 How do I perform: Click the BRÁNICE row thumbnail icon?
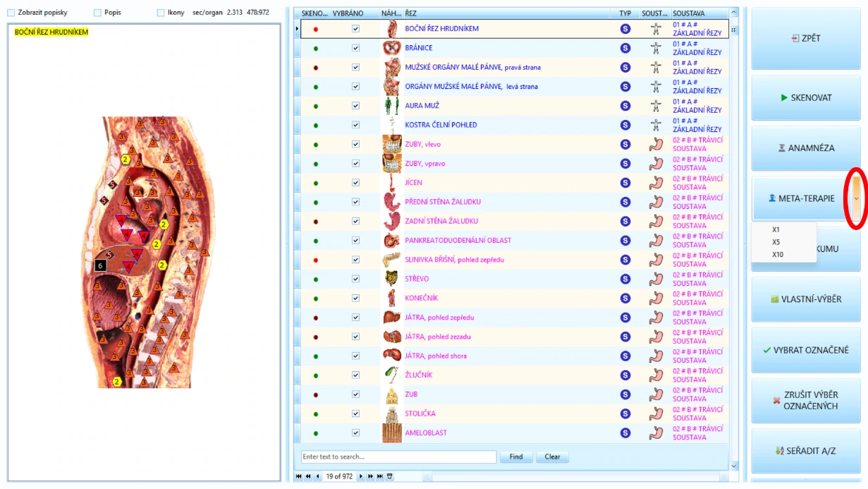(391, 48)
